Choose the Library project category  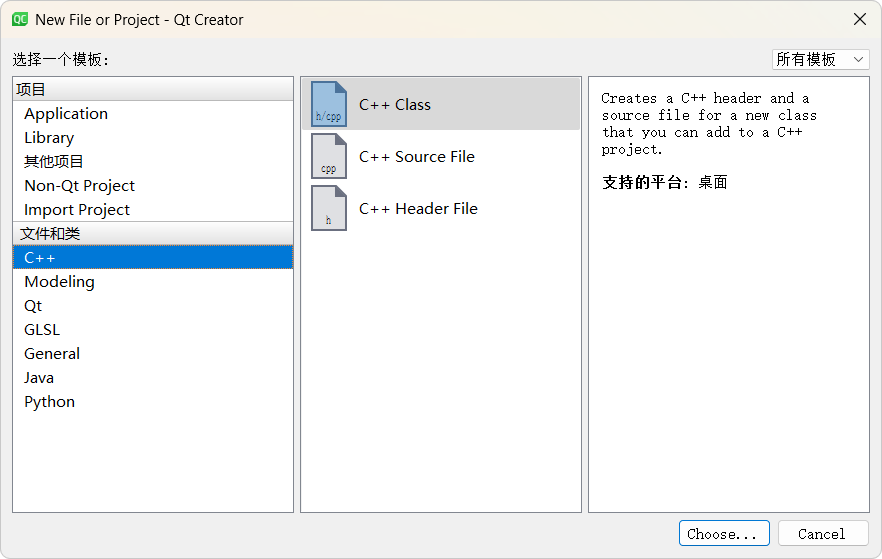tap(153, 138)
